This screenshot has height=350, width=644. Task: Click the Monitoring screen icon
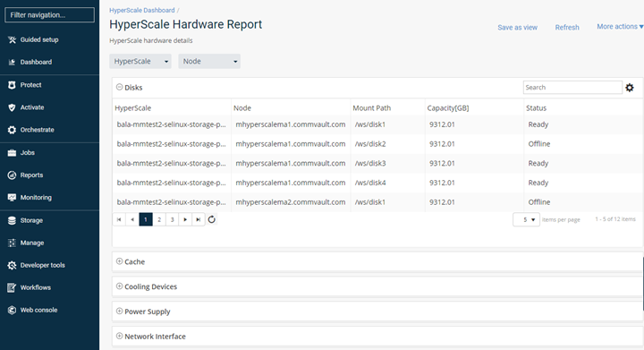[x=12, y=198]
